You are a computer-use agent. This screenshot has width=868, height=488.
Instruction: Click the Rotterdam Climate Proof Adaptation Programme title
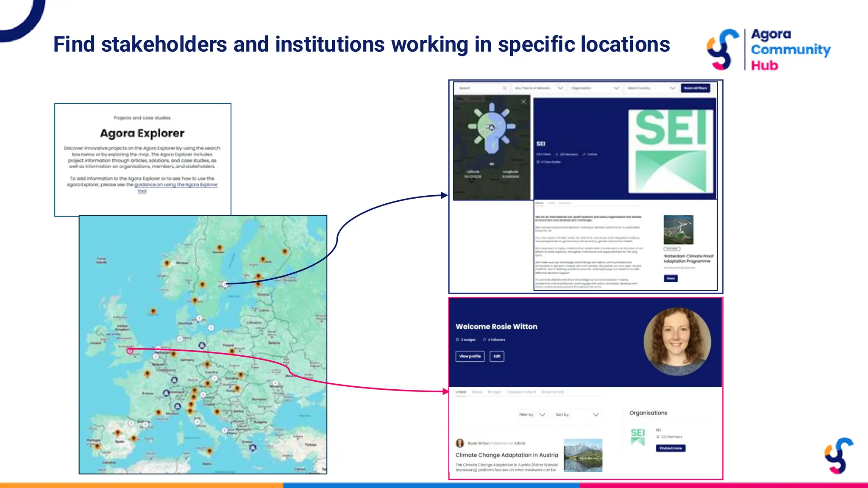click(x=688, y=258)
